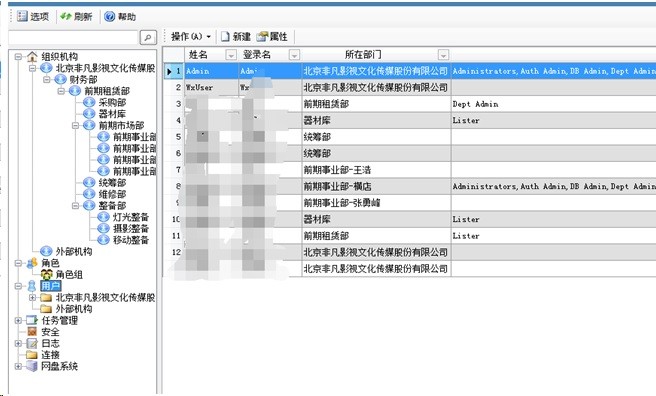656x396 pixels.
Task: Click the 前期事业部-张勇峰 department cell
Action: (x=376, y=203)
